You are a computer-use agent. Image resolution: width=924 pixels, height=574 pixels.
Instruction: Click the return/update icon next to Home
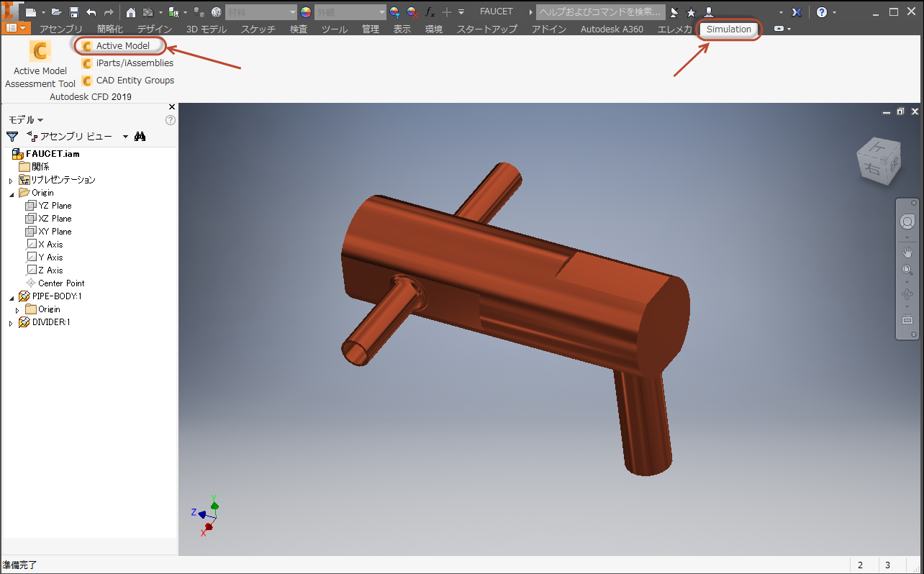(x=148, y=12)
